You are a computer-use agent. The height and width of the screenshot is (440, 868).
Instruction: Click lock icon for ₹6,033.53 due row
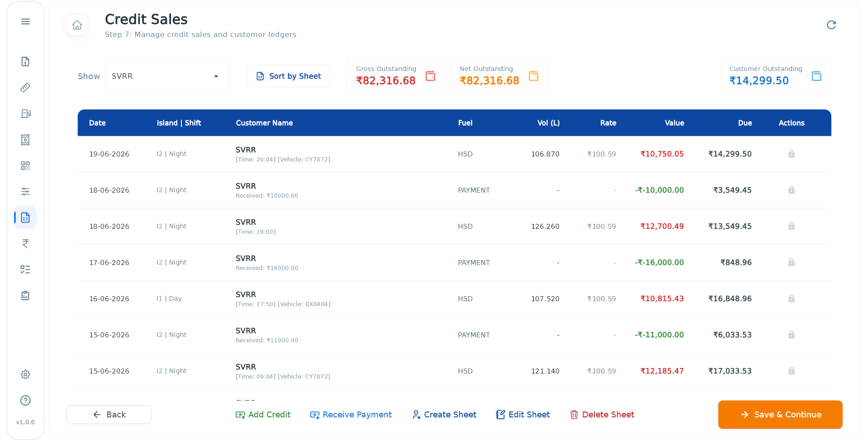pos(791,335)
